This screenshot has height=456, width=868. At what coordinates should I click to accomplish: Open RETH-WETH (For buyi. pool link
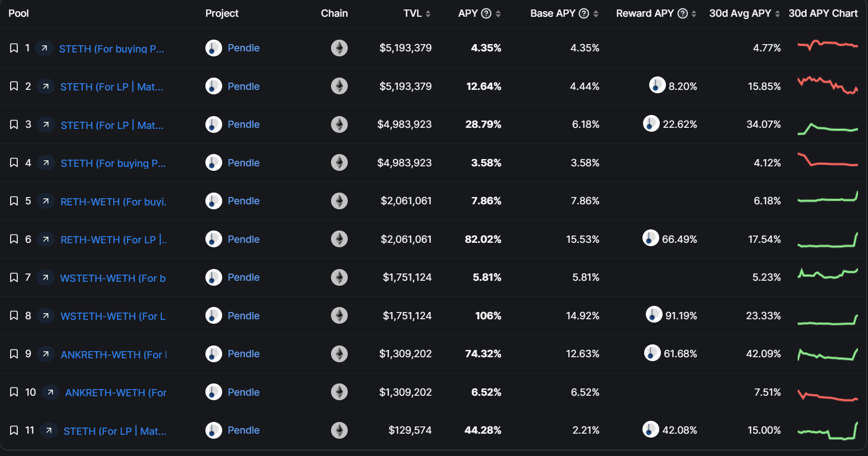(x=113, y=201)
